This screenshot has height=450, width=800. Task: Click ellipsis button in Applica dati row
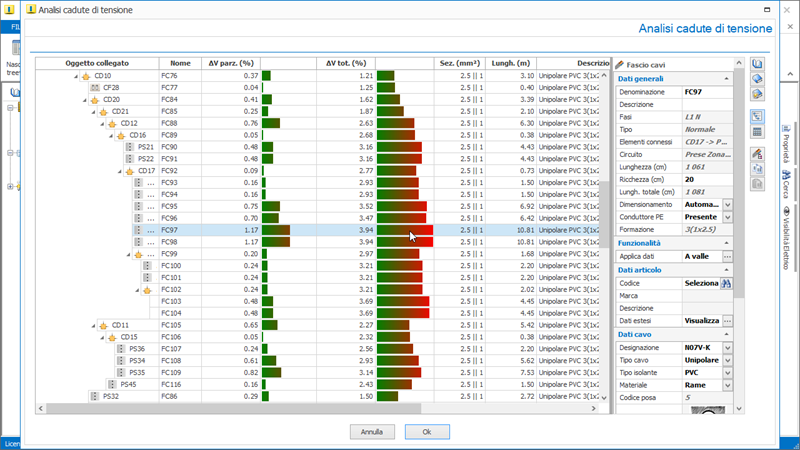click(727, 257)
